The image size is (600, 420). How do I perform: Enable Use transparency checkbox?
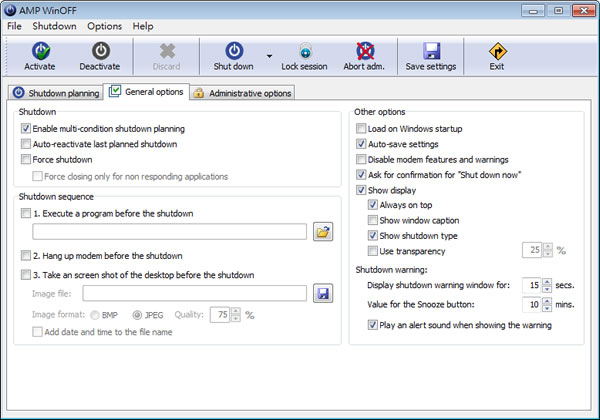point(373,251)
